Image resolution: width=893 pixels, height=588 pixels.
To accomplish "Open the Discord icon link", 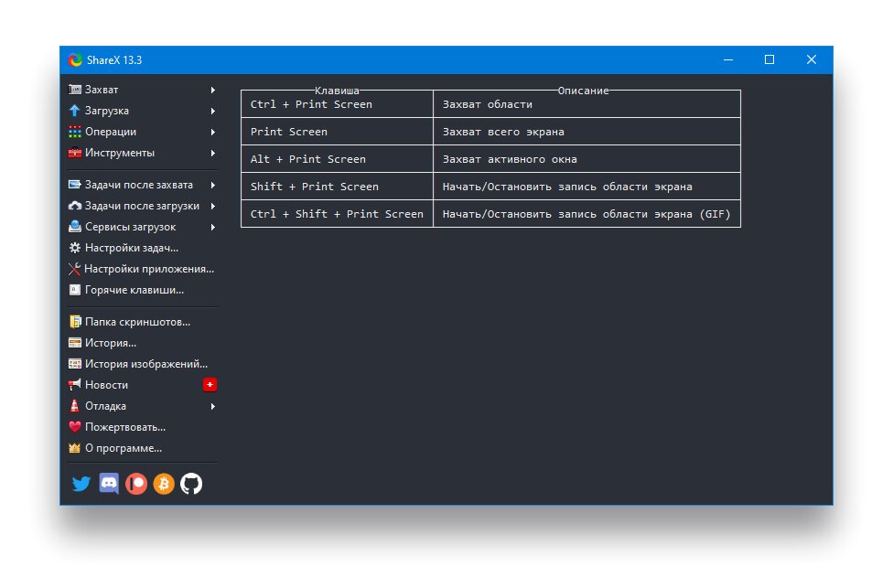I will click(109, 484).
